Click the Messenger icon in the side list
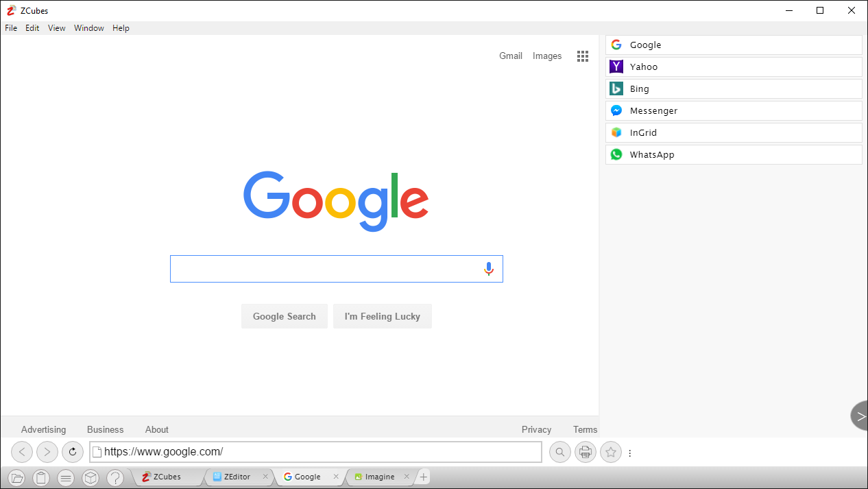Screen dimensions: 868x489 (616, 110)
